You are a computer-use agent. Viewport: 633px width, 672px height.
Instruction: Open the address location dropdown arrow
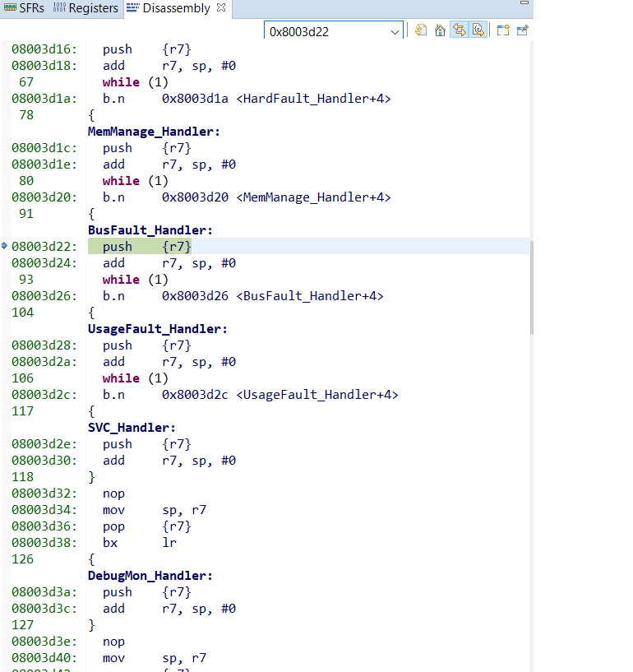[x=395, y=32]
